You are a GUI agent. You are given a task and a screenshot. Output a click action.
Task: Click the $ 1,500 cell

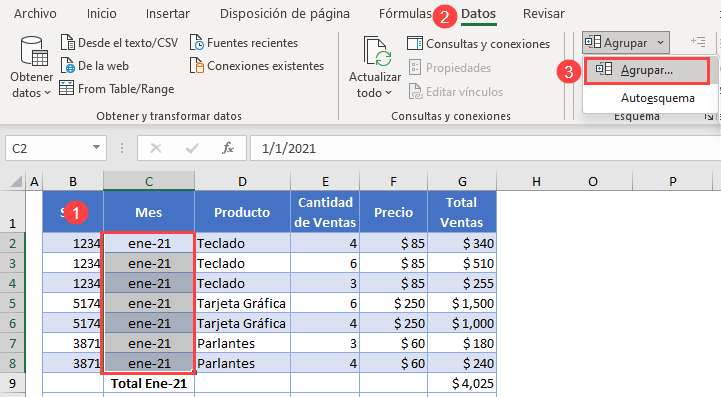click(x=462, y=304)
